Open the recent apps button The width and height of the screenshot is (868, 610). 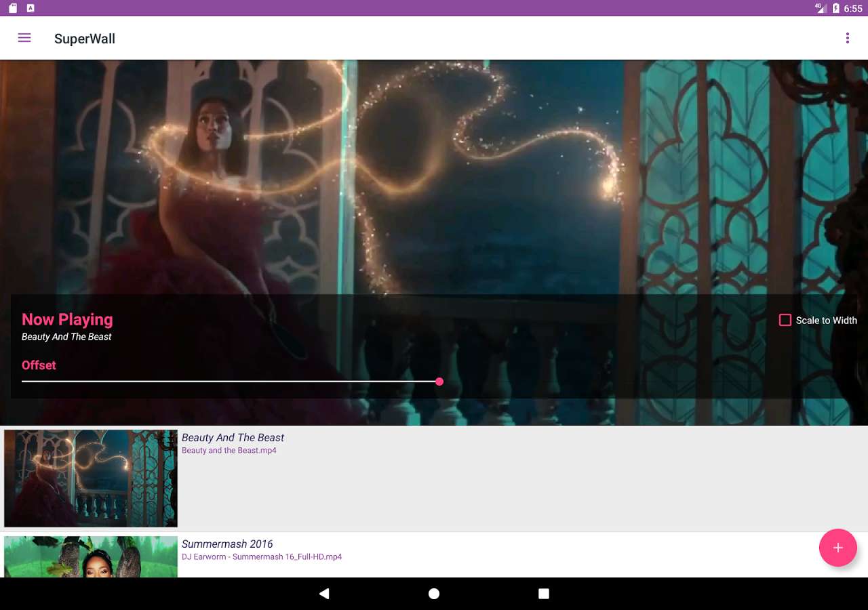tap(543, 593)
